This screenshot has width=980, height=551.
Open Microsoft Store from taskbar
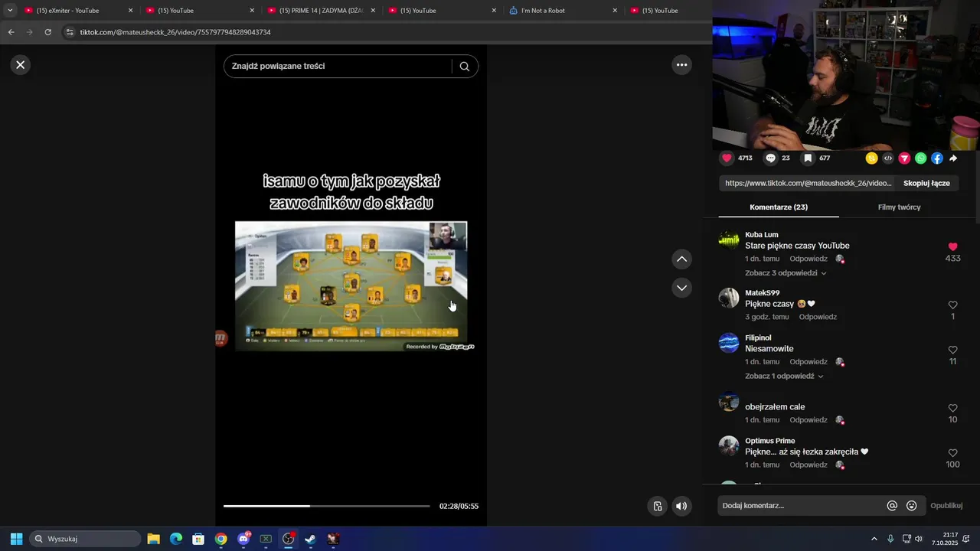click(198, 539)
